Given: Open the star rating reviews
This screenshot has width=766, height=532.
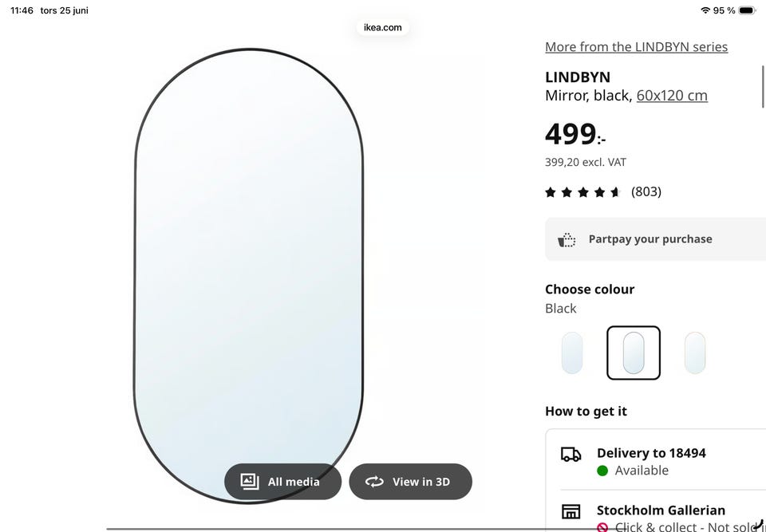Looking at the screenshot, I should [582, 192].
